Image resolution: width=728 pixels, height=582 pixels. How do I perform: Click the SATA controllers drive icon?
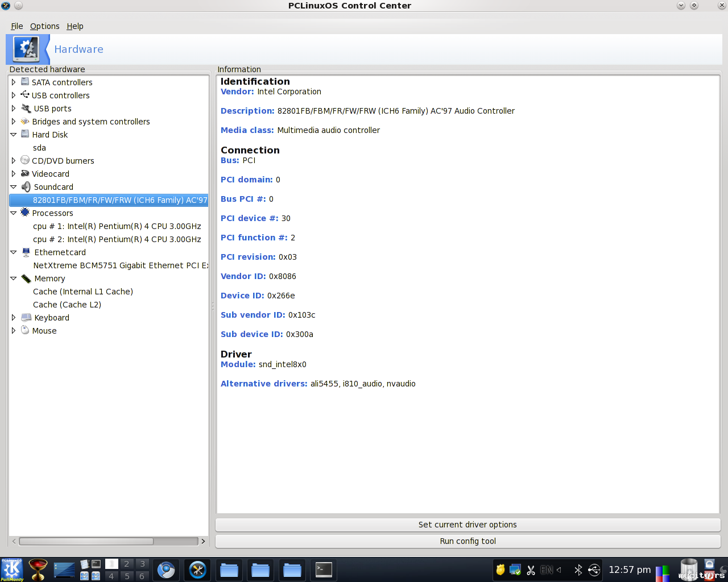25,82
